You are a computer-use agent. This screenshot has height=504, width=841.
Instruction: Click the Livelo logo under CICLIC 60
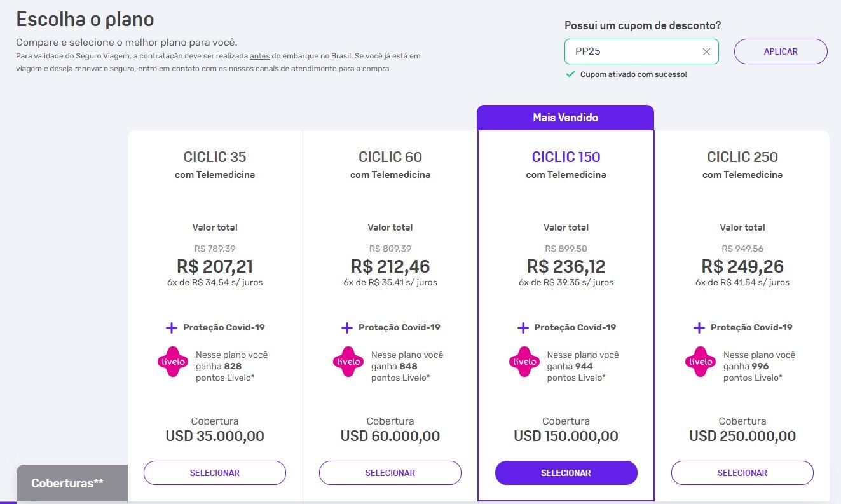coord(348,362)
